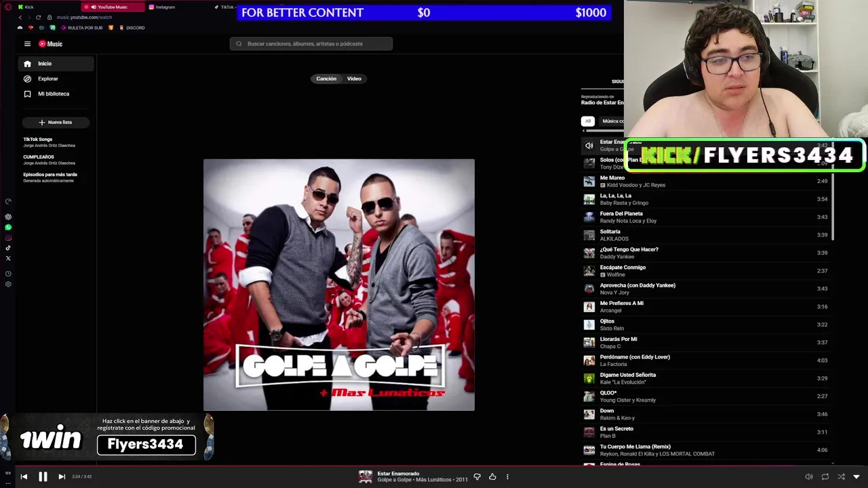Viewport: 868px width, 488px height.
Task: Click the player volume speaker icon
Action: pos(808,476)
